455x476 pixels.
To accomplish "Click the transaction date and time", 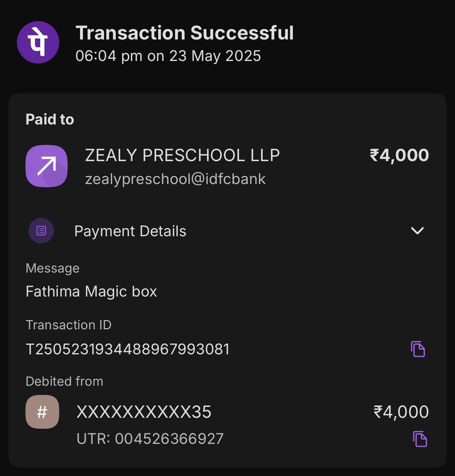I will 168,56.
